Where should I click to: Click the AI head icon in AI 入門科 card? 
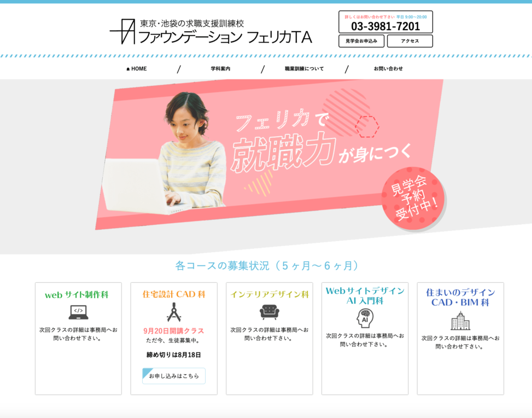click(365, 318)
